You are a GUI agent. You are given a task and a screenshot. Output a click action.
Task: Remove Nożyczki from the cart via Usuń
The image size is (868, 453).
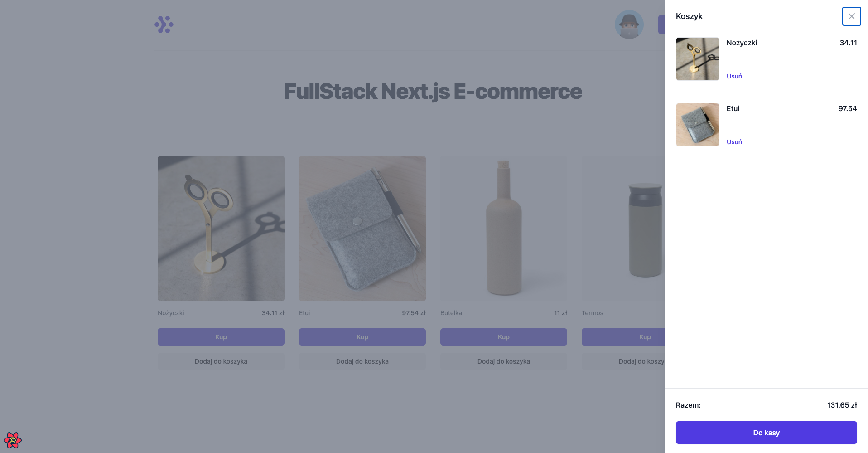coord(734,76)
